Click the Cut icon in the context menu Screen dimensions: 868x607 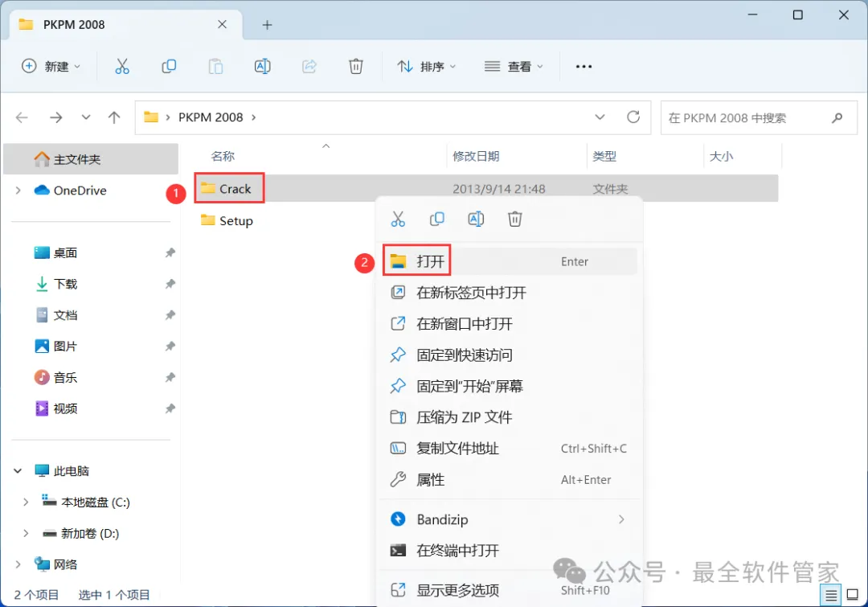point(398,219)
